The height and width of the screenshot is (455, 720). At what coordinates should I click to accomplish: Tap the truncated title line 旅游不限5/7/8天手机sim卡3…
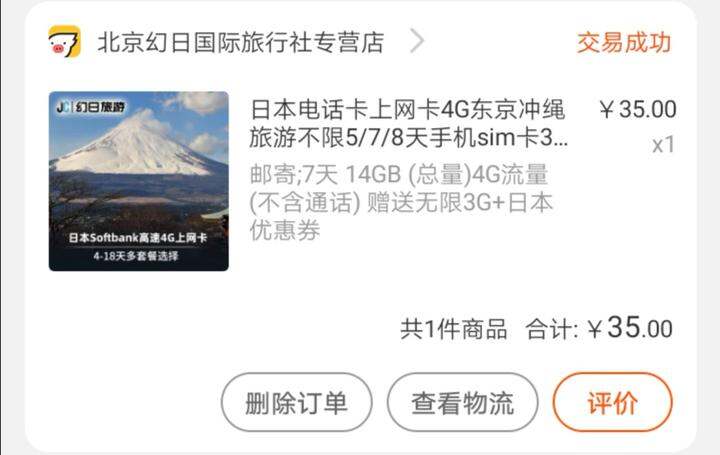point(409,138)
